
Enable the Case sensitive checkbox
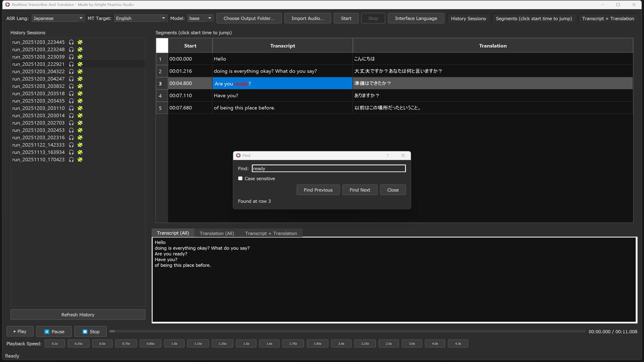240,178
